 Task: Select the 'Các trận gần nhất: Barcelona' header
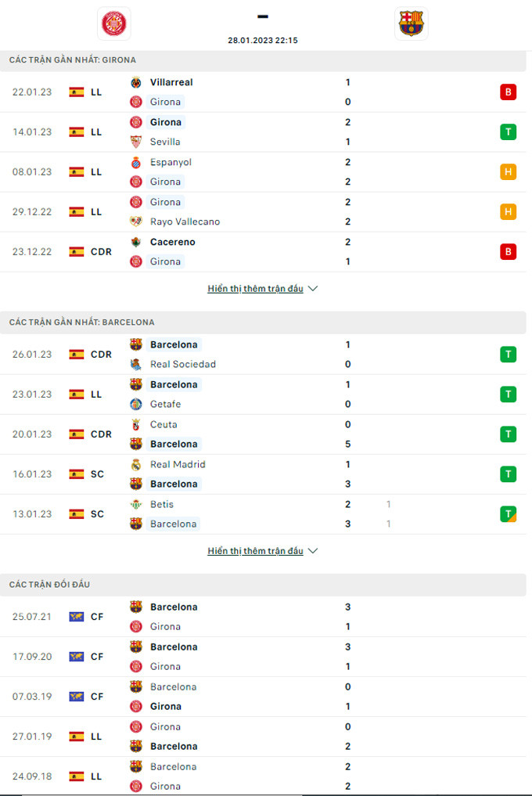click(x=81, y=322)
